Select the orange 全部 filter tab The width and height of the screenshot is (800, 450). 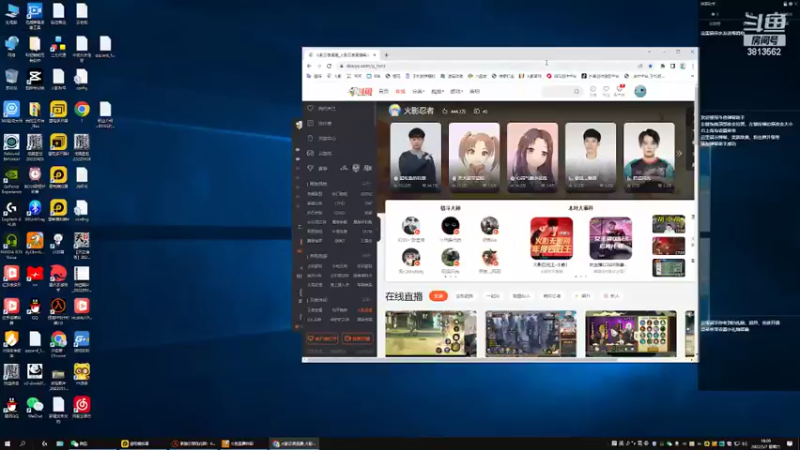click(x=438, y=296)
